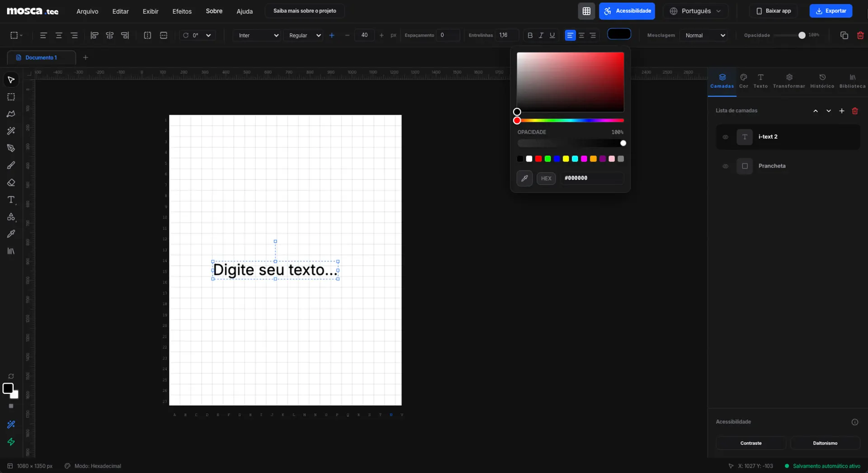Toggle italic text formatting

(x=541, y=35)
